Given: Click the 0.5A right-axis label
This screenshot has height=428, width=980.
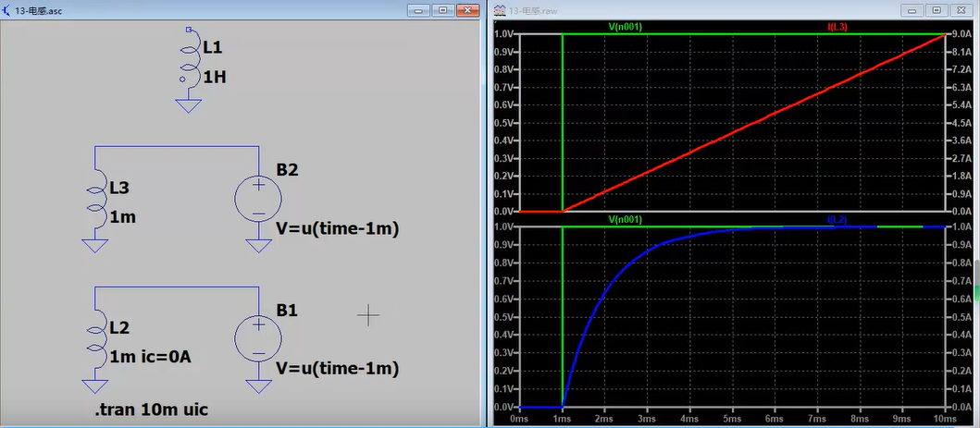Looking at the screenshot, I should tap(960, 317).
